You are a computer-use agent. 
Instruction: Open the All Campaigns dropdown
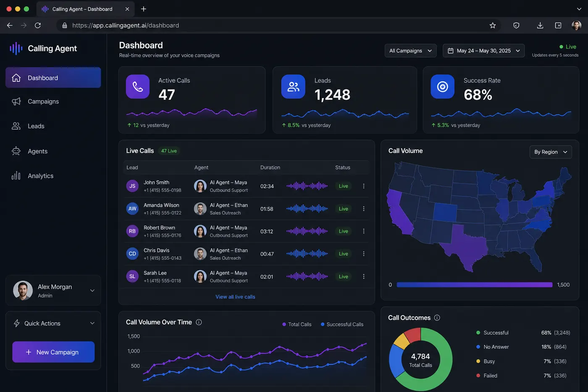click(411, 51)
